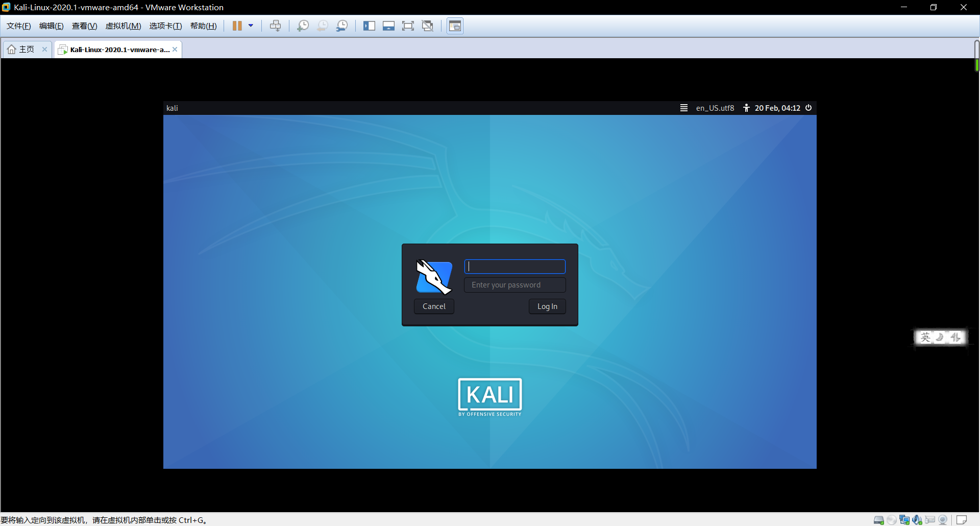Take a snapshot of this virtual machine
Screen dimensions: 980x526
(303, 26)
